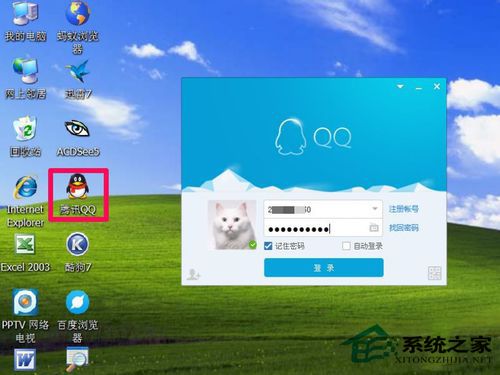Enable the auto login checkbox
The height and width of the screenshot is (375, 500).
point(346,246)
